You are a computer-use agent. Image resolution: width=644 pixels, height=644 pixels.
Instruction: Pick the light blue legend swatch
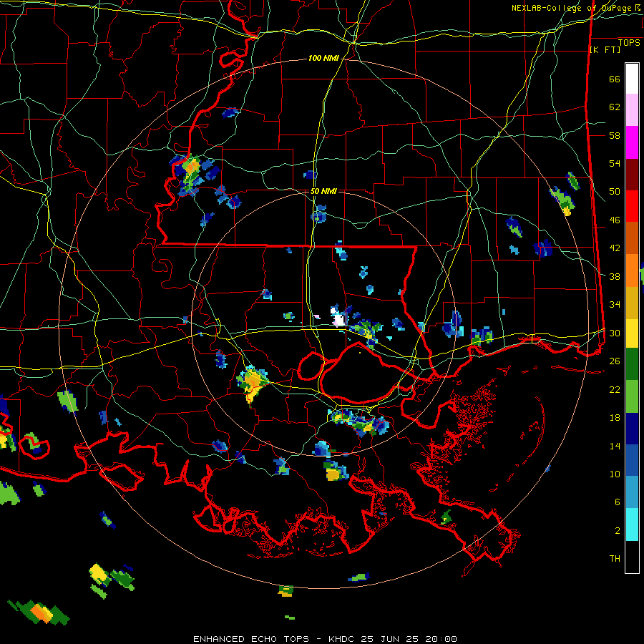(x=632, y=492)
